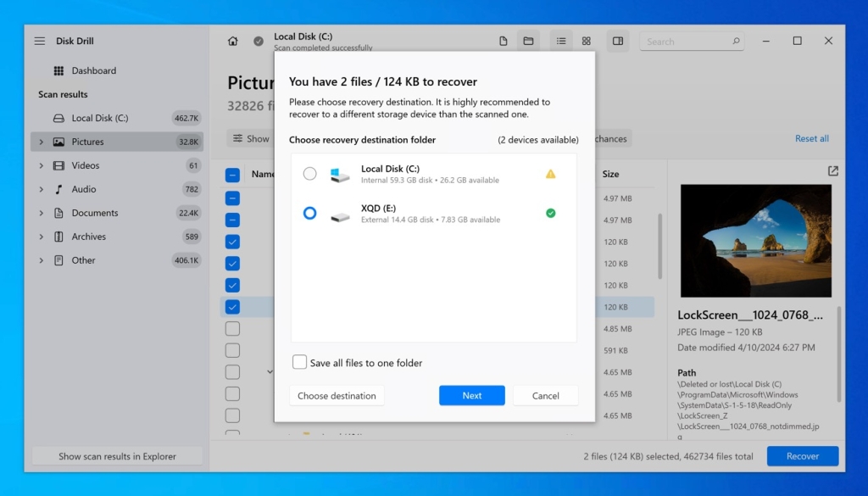Click the Reset all link
This screenshot has width=868, height=496.
(811, 138)
